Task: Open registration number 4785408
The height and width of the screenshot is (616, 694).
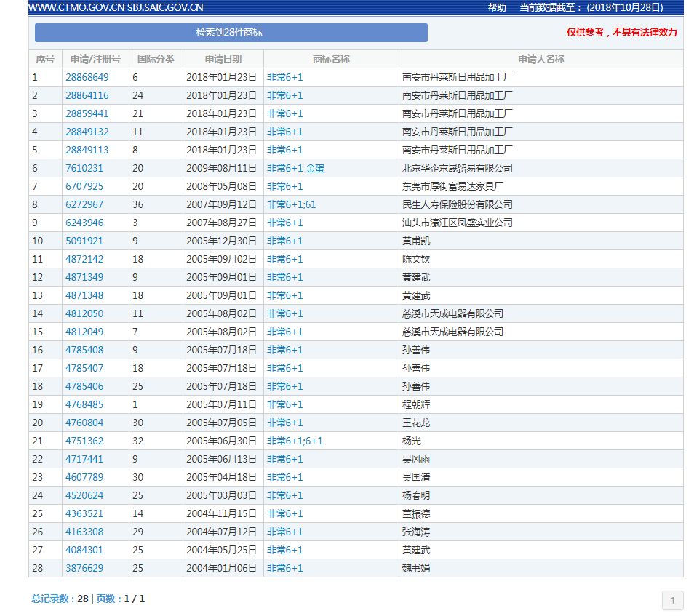Action: pos(84,350)
